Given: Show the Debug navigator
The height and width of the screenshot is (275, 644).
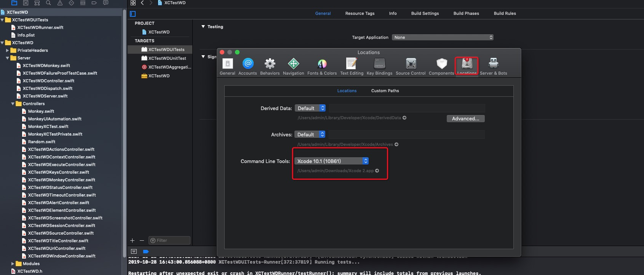Looking at the screenshot, I should [x=83, y=3].
